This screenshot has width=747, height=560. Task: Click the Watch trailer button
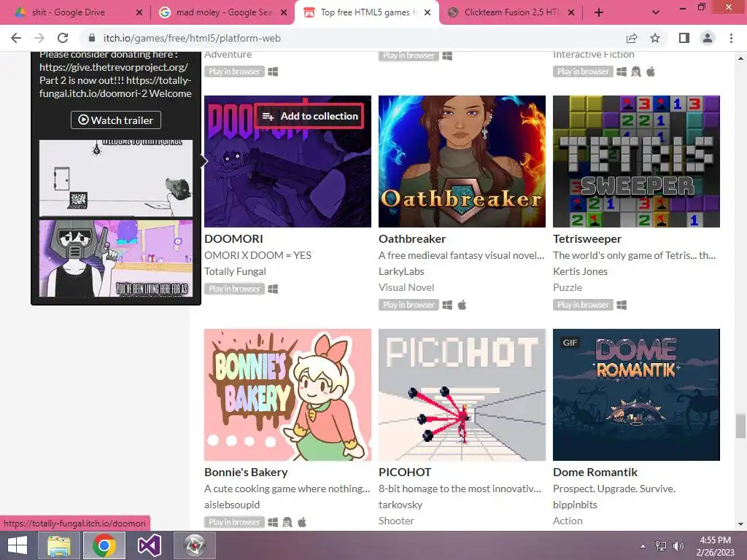pyautogui.click(x=116, y=120)
